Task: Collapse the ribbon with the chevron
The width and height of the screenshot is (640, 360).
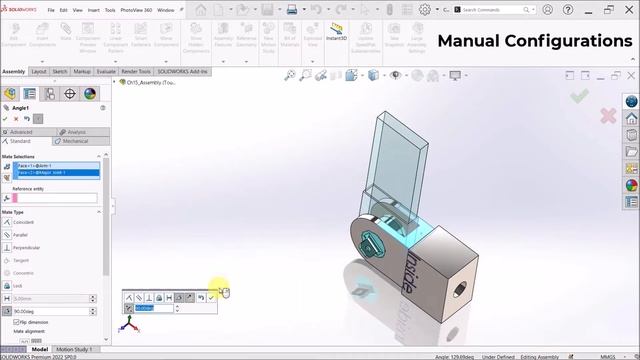Action: pos(633,60)
